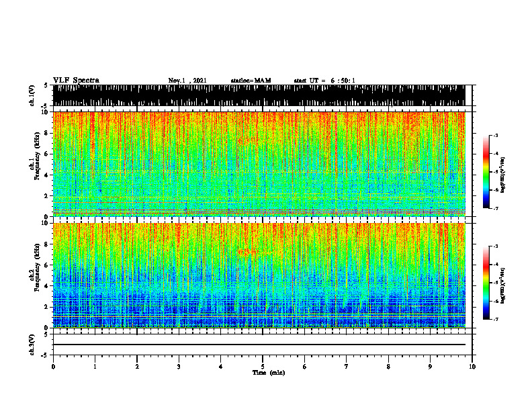Click the ch.2 "Frequency (kHz)" axis label
Image resolution: width=532 pixels, height=411 pixels.
(37, 267)
